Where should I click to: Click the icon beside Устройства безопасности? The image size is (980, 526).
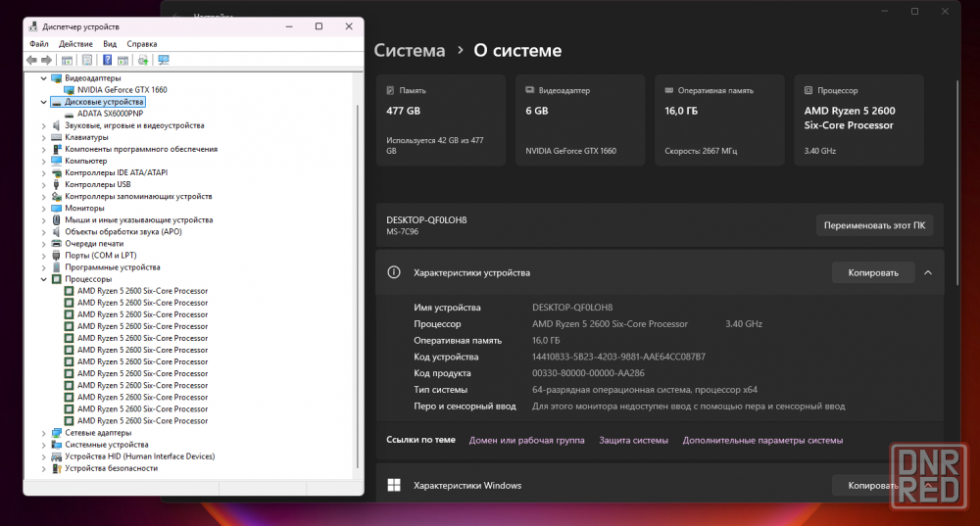56,468
